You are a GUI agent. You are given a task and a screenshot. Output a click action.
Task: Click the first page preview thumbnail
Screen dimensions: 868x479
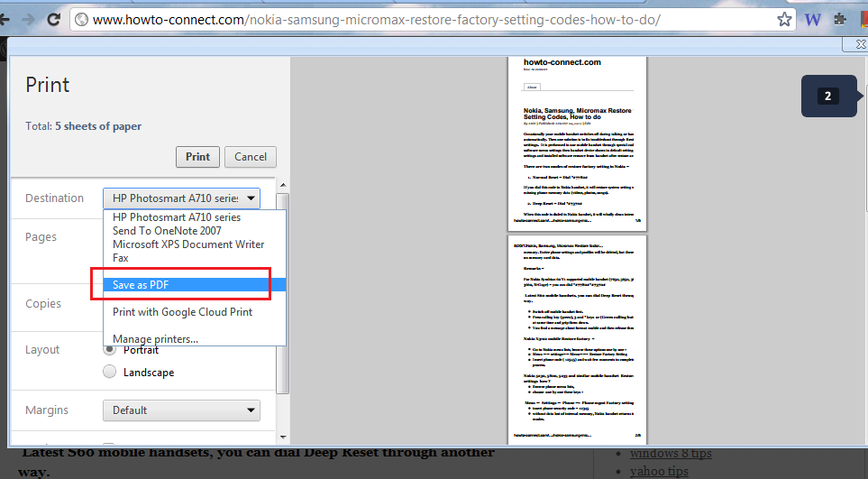[x=577, y=144]
